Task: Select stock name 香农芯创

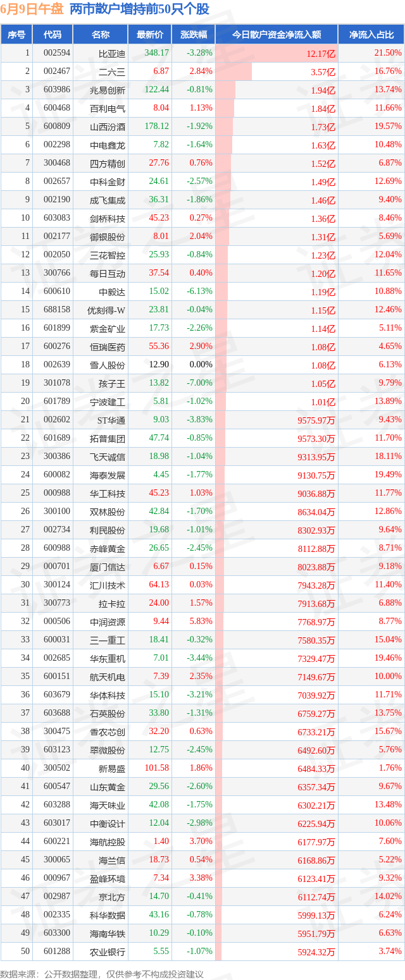Action: click(x=108, y=732)
